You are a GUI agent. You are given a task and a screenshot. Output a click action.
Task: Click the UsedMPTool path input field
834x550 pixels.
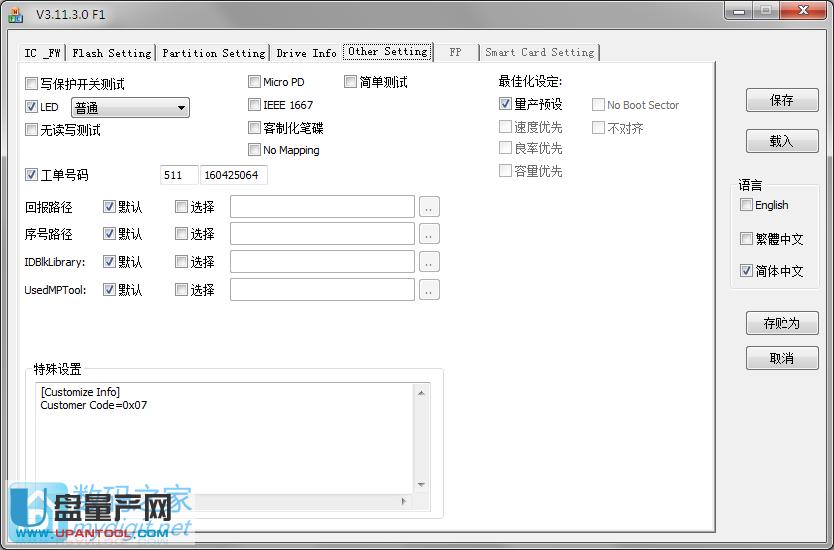coord(322,290)
